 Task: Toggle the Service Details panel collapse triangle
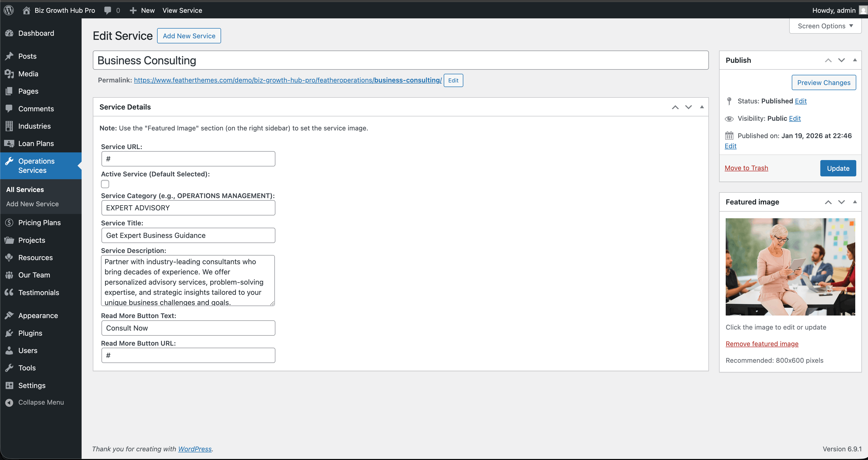[702, 107]
